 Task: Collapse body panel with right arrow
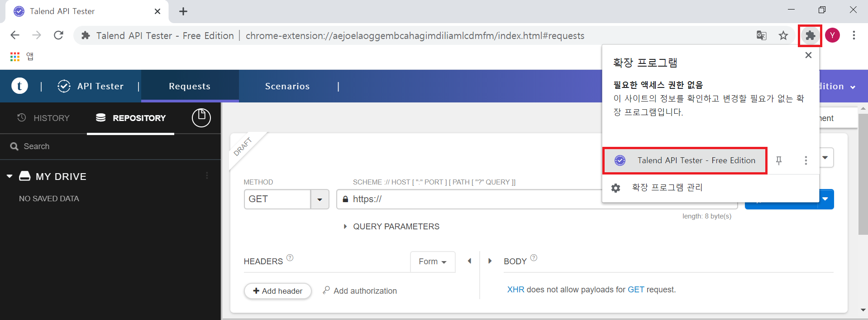[490, 261]
